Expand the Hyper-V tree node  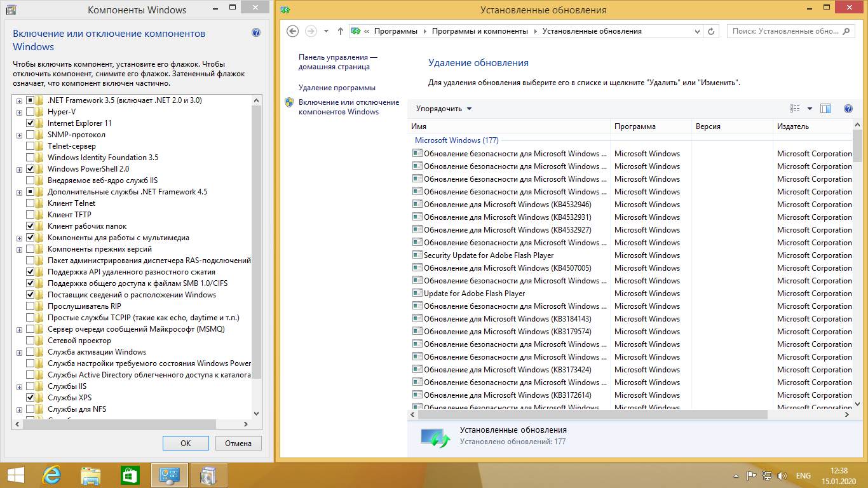(20, 112)
